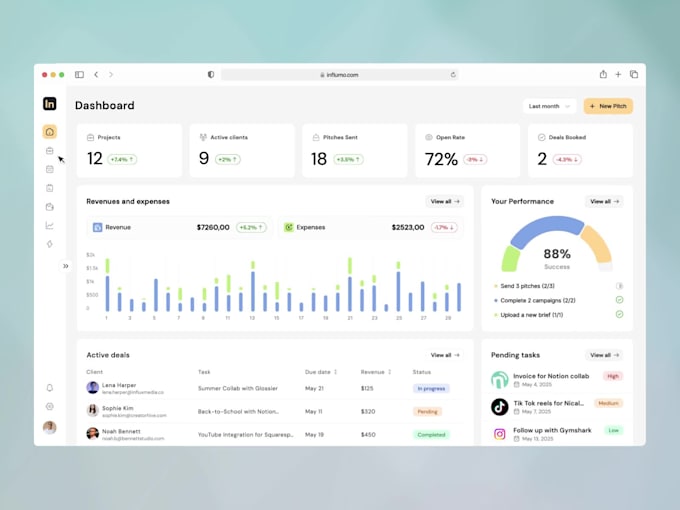Screen dimensions: 680x510
Task: Click the Low priority tag
Action: [613, 430]
